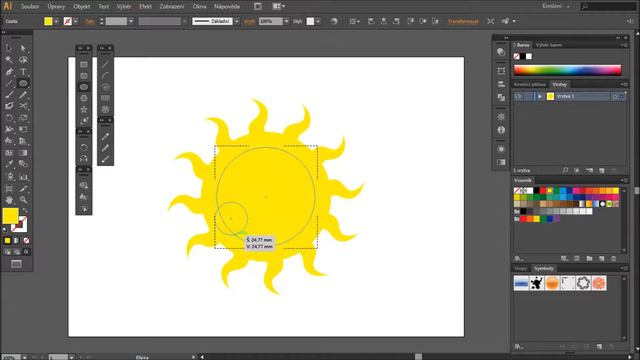
Task: Open stroke color dropdown in control bar
Action: click(x=76, y=21)
